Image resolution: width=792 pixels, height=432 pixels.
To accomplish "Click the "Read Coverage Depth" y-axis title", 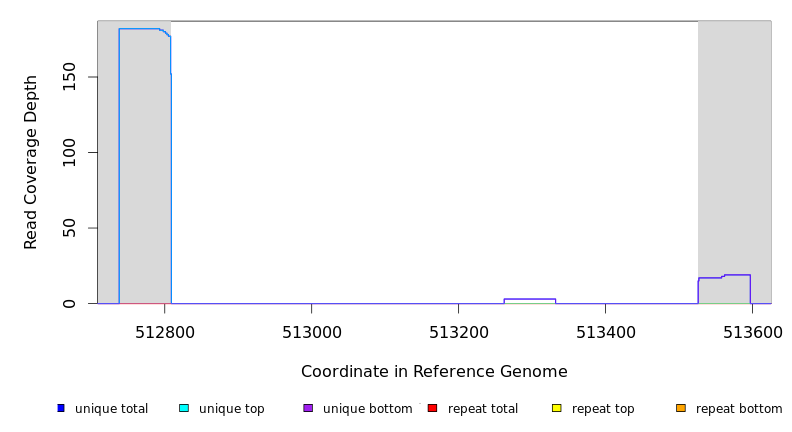I will [31, 162].
